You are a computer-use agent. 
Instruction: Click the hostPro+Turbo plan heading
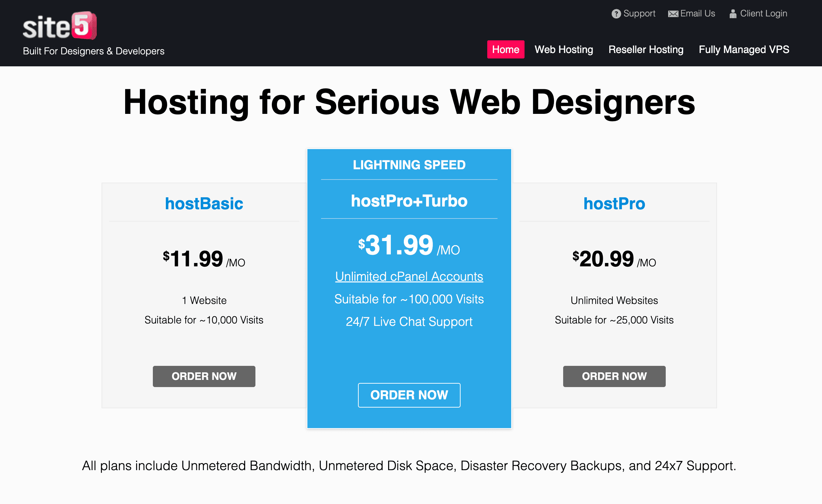click(409, 201)
